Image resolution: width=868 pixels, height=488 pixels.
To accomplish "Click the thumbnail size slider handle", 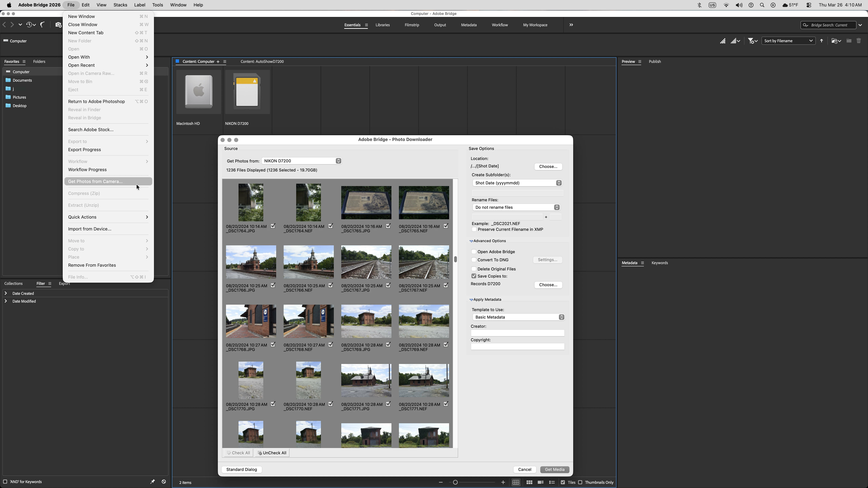I will pos(455,482).
